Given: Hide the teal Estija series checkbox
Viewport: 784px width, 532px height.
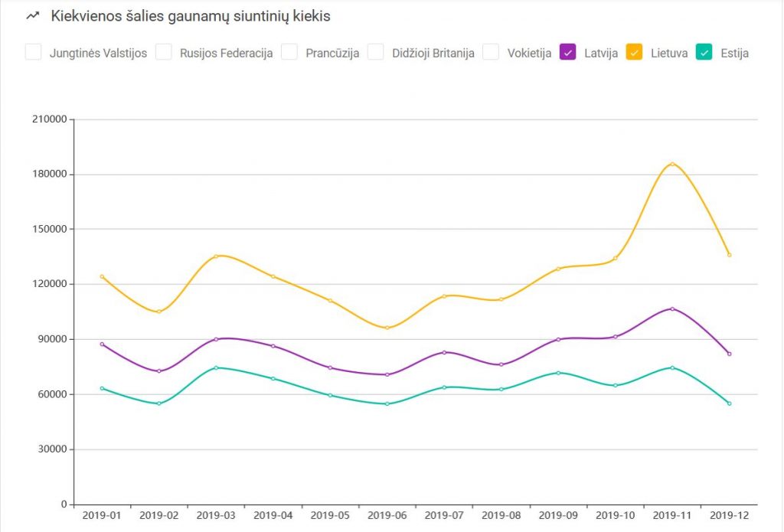Looking at the screenshot, I should click(x=704, y=52).
